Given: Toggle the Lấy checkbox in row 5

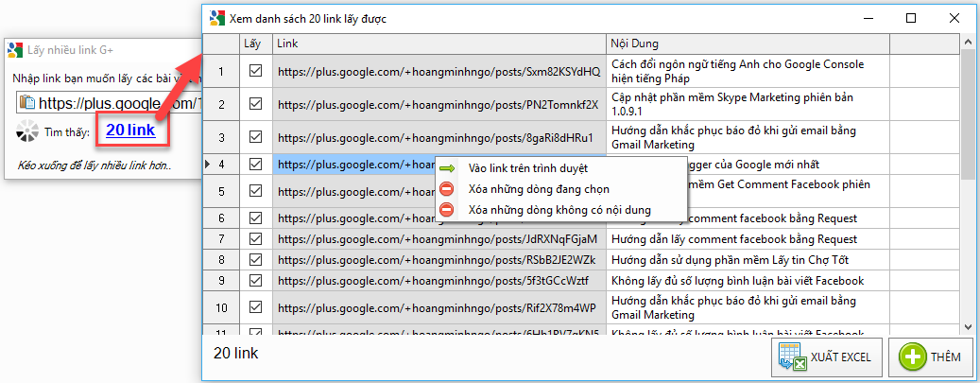Looking at the screenshot, I should [x=255, y=190].
